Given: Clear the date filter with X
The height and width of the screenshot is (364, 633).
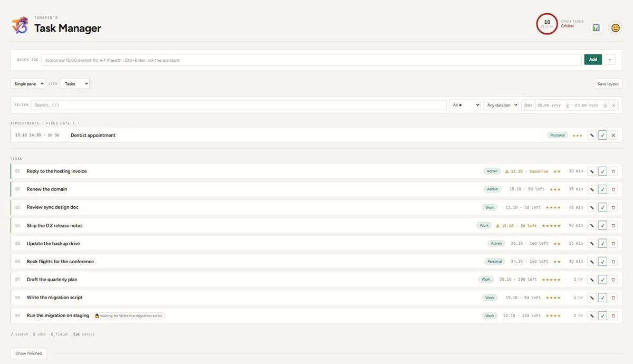Looking at the screenshot, I should 613,106.
